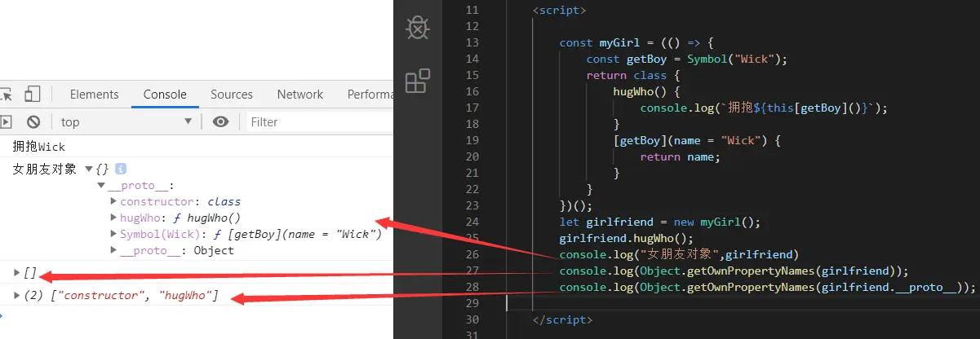Show the console sidebar panel
The image size is (980, 339).
[x=6, y=121]
